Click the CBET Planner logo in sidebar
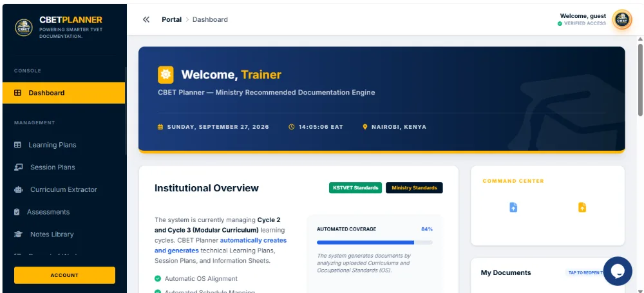The width and height of the screenshot is (644, 293). pos(24,28)
